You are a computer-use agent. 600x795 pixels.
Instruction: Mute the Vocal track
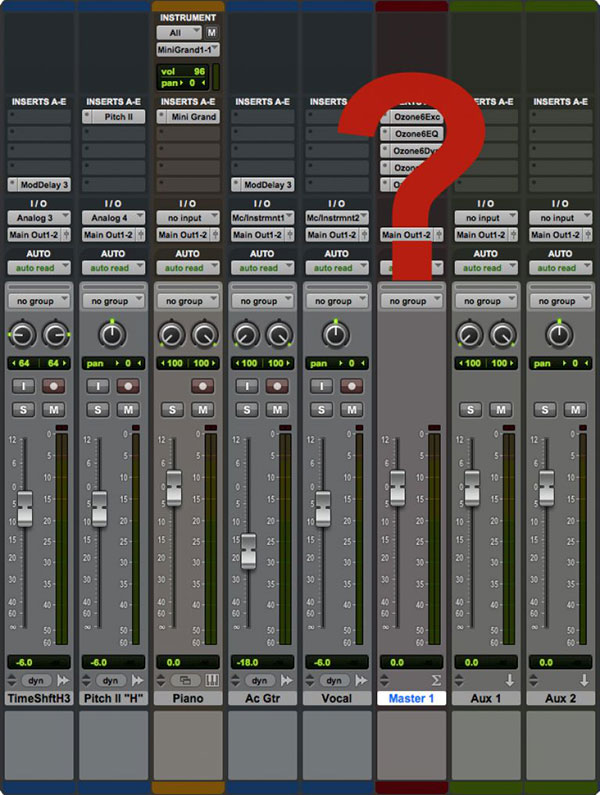pyautogui.click(x=350, y=409)
